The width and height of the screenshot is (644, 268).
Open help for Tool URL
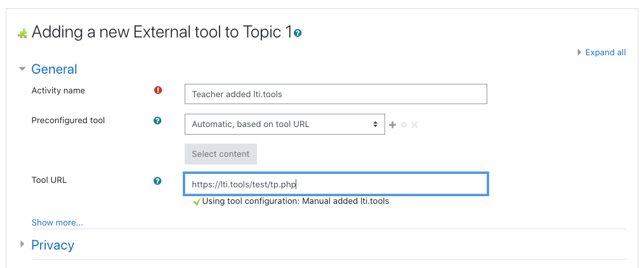[x=157, y=181]
